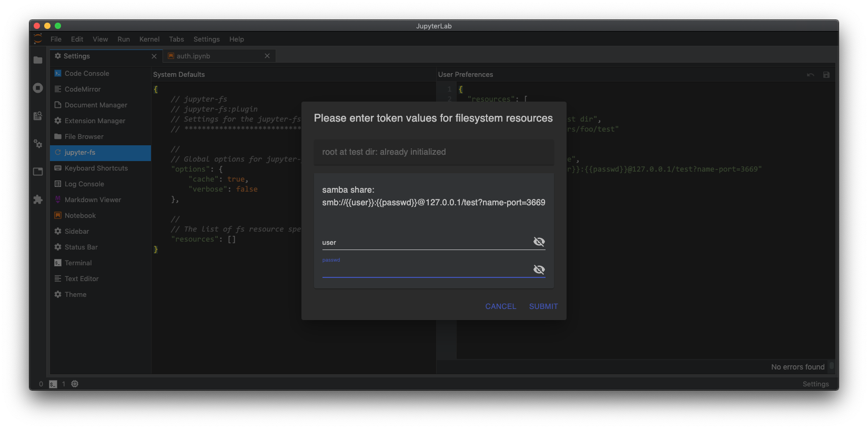Close the auth.ipynb tab

[267, 56]
